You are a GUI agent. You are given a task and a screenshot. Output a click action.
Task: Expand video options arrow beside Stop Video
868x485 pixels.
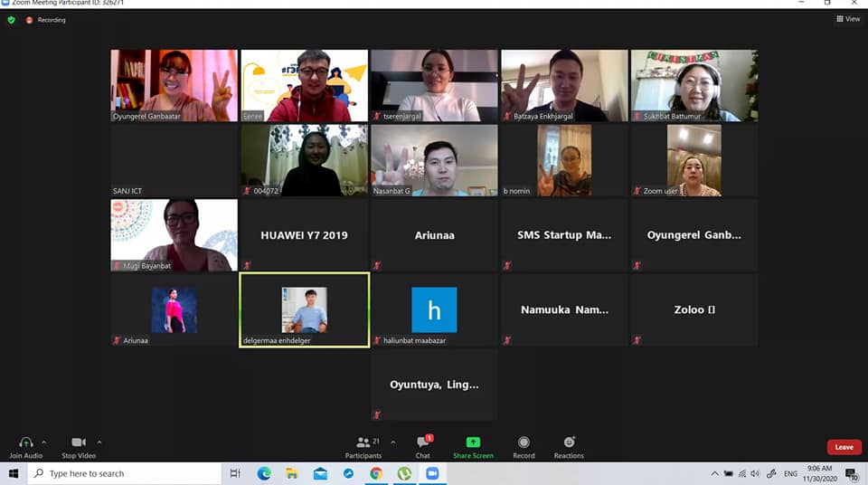click(x=99, y=442)
